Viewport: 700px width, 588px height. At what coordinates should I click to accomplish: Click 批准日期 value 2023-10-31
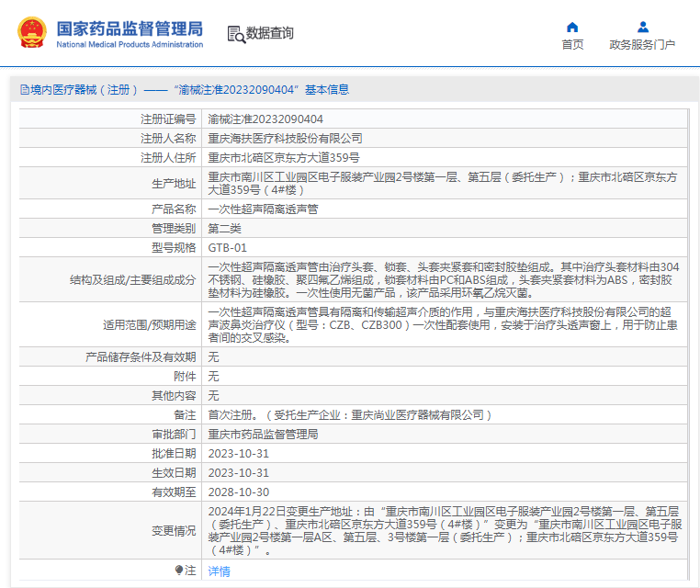click(239, 454)
